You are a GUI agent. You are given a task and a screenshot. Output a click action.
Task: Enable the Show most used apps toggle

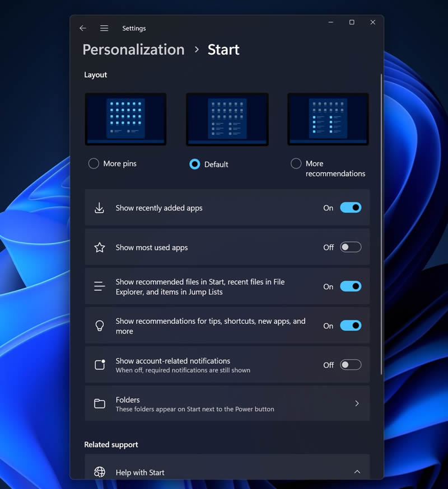pos(351,247)
